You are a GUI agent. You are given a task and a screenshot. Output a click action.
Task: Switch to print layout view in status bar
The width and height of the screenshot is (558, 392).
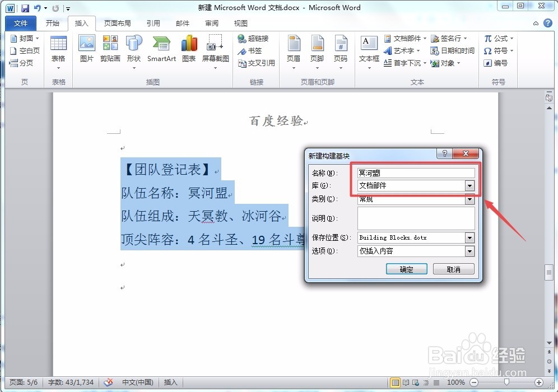[395, 382]
